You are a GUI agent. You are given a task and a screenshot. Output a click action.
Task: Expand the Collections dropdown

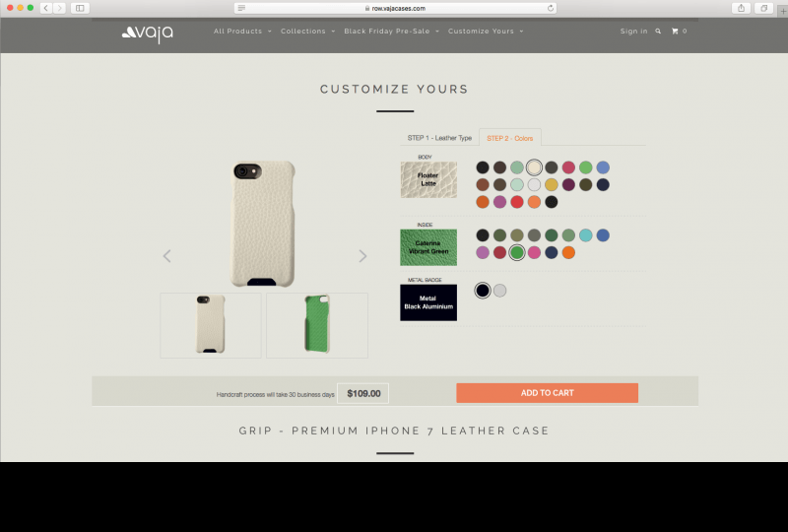(x=307, y=32)
